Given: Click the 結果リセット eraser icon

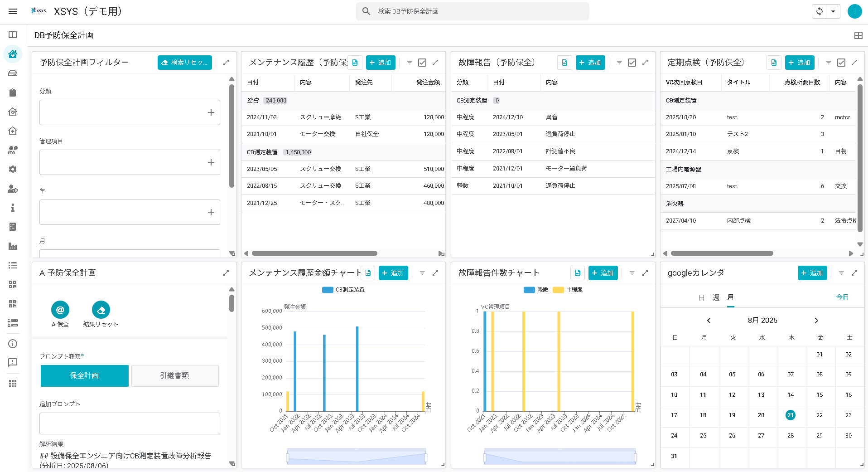Looking at the screenshot, I should pyautogui.click(x=101, y=310).
